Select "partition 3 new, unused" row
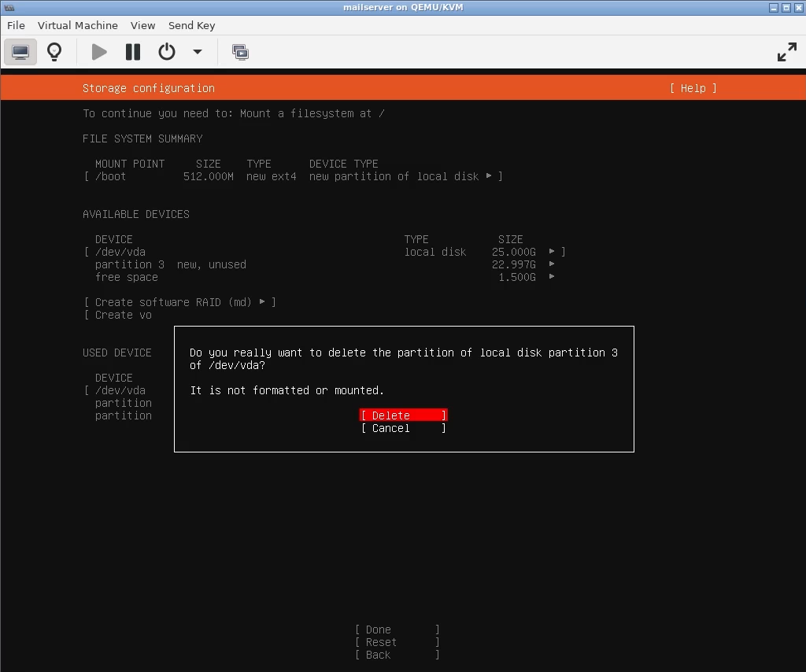Viewport: 806px width, 672px height. [x=325, y=264]
